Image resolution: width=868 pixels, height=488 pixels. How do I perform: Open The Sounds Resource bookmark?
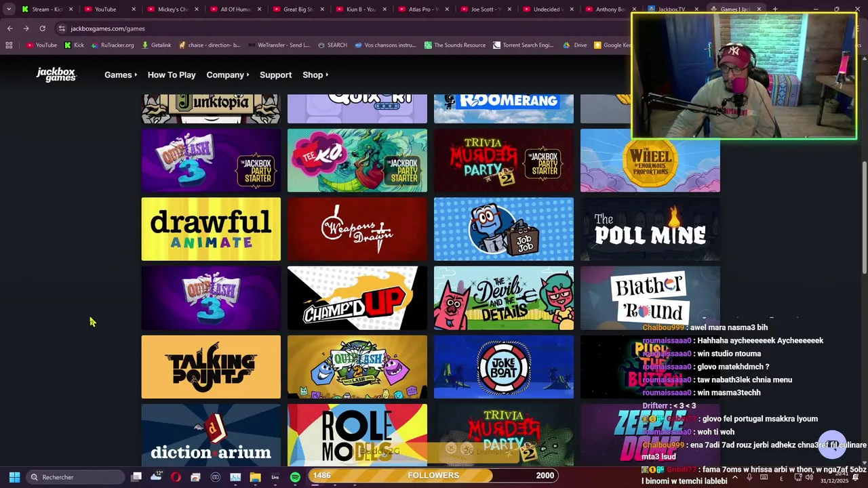click(455, 45)
